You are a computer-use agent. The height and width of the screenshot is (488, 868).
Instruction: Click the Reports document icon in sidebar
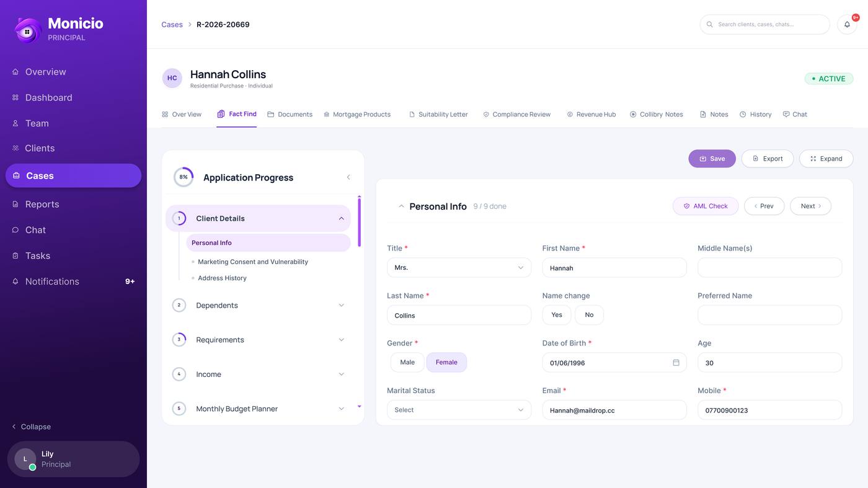pyautogui.click(x=15, y=204)
